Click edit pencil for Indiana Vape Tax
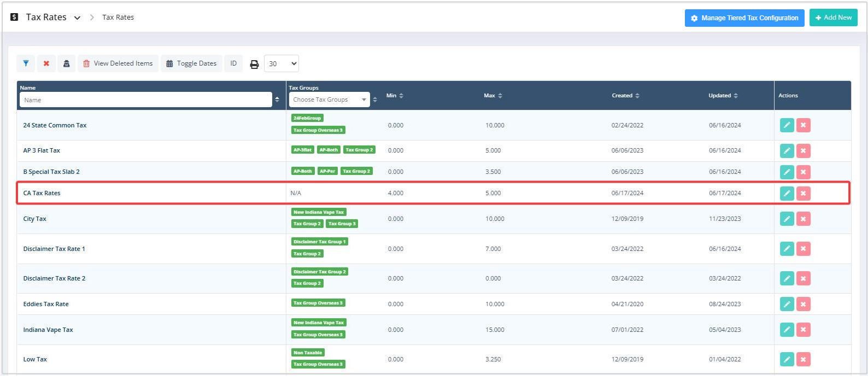Screen dimensions: 868x380 pos(787,330)
